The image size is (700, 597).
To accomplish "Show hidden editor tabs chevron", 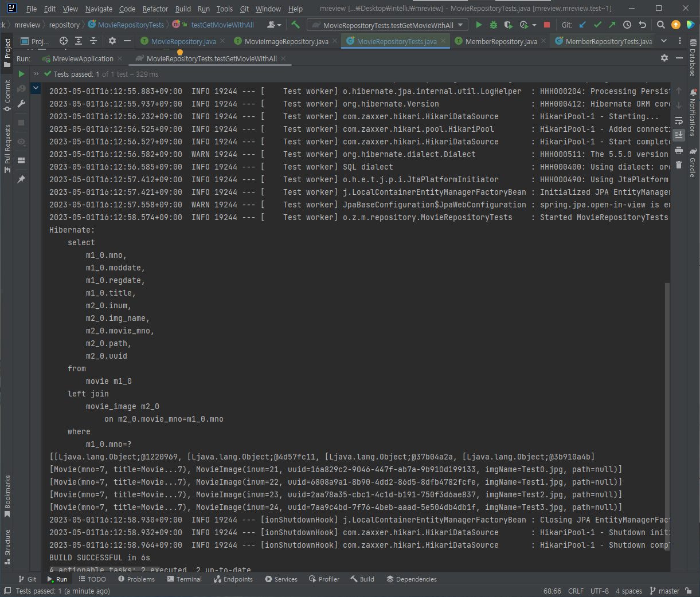I will pyautogui.click(x=664, y=41).
